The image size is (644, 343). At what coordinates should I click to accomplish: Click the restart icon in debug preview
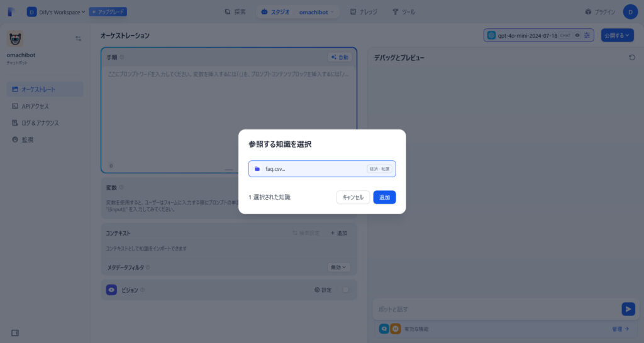pos(631,57)
